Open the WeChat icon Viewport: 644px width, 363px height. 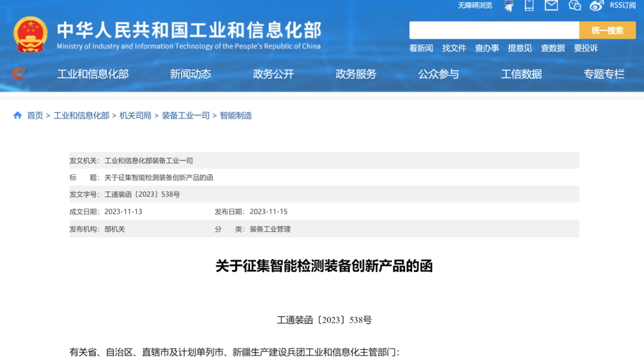point(574,6)
